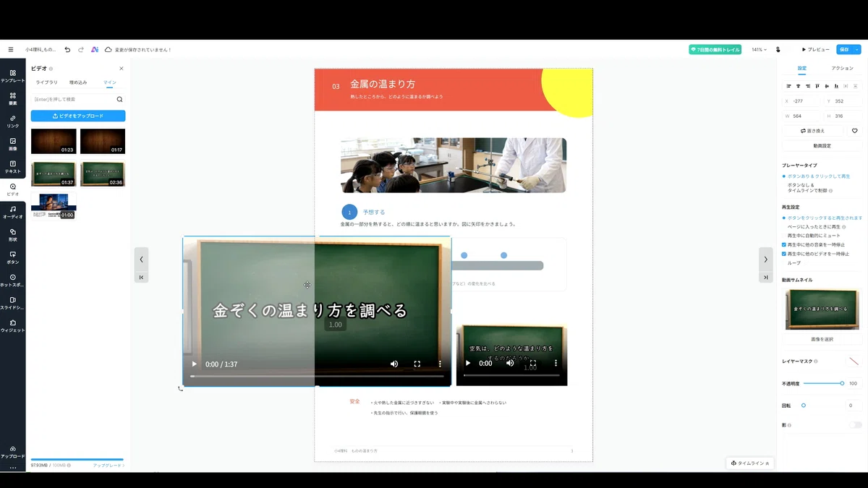
Task: Click the レイヤーマスク swatch
Action: click(x=854, y=361)
